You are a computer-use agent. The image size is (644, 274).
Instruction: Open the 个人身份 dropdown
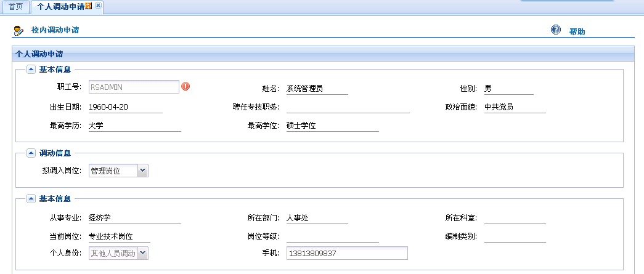tap(142, 253)
